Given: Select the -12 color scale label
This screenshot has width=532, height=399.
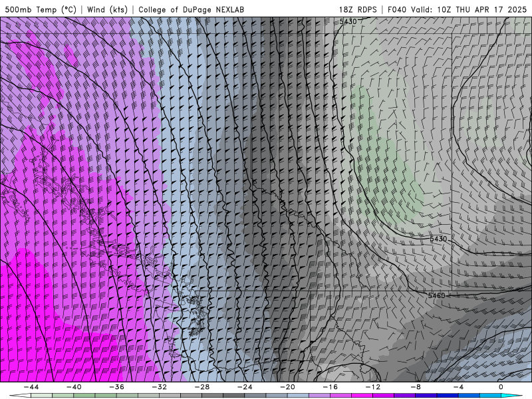Looking at the screenshot, I should 373,387.
